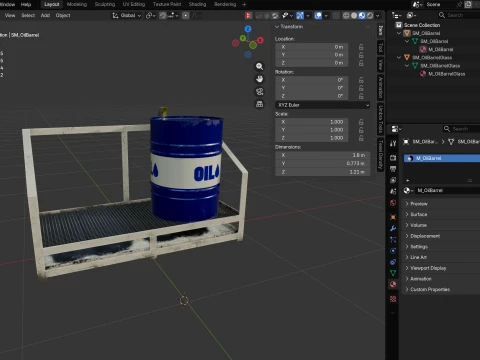The width and height of the screenshot is (480, 360).
Task: Toggle lock for Location Z
Action: 361,63
